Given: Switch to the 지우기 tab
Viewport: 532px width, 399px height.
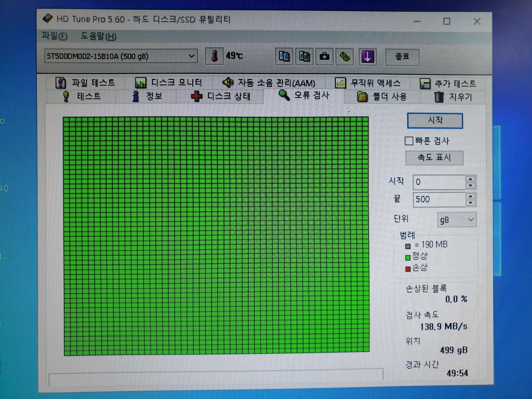Looking at the screenshot, I should coord(453,97).
